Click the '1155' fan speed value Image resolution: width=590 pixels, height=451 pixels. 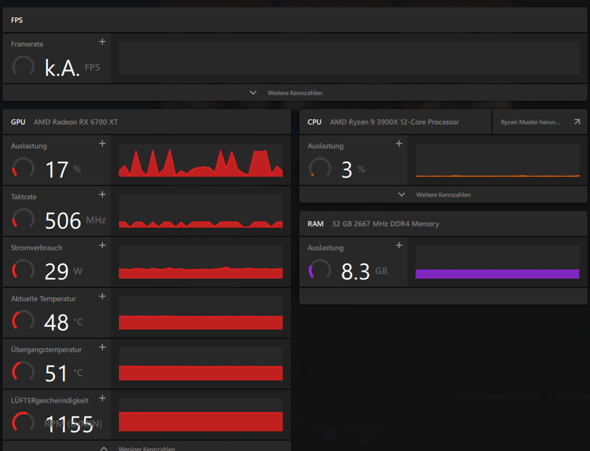69,424
